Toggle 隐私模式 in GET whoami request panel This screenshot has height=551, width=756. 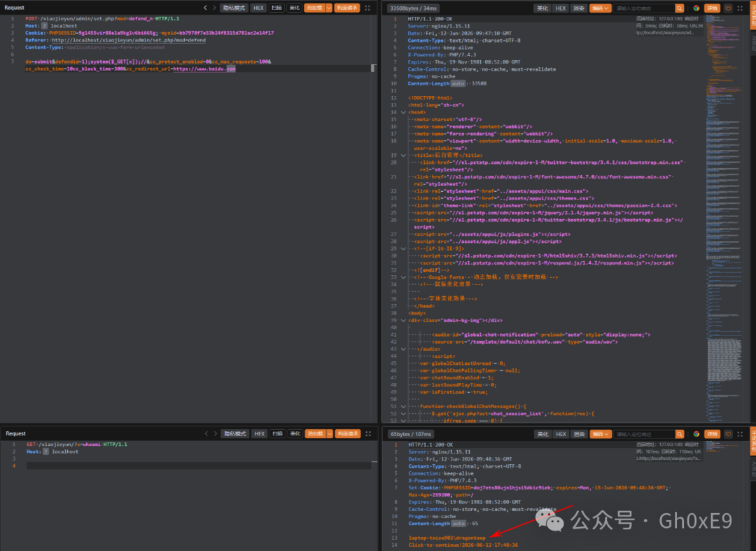[234, 434]
